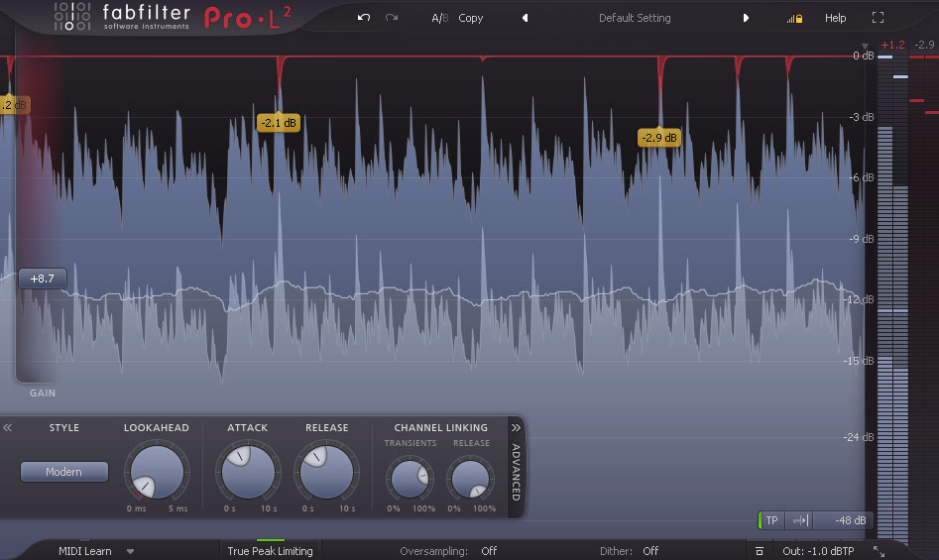The width and height of the screenshot is (939, 560).
Task: Open the -48 dB meter scale menu
Action: click(x=843, y=520)
